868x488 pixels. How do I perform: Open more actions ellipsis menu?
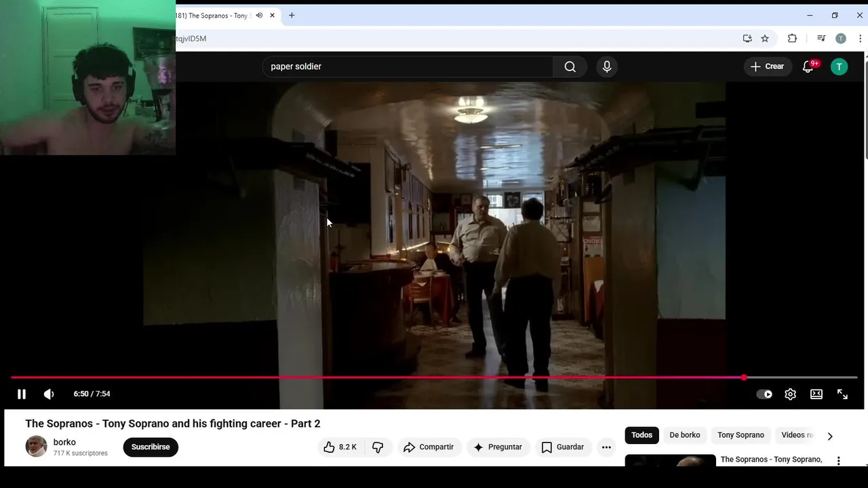pos(607,447)
